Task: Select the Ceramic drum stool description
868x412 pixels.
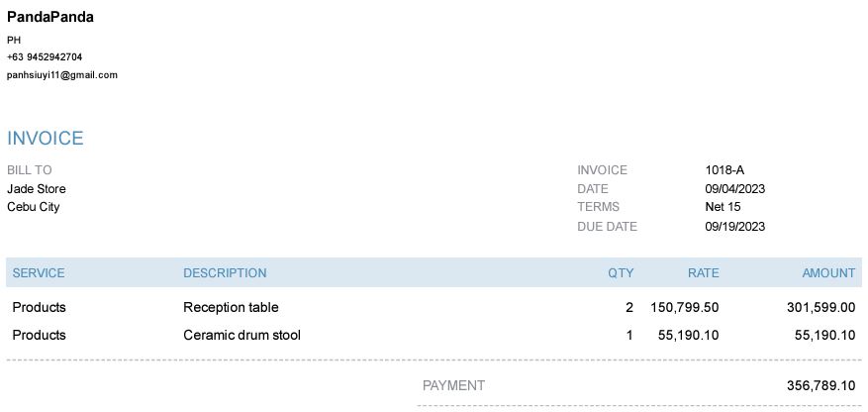Action: (x=241, y=336)
